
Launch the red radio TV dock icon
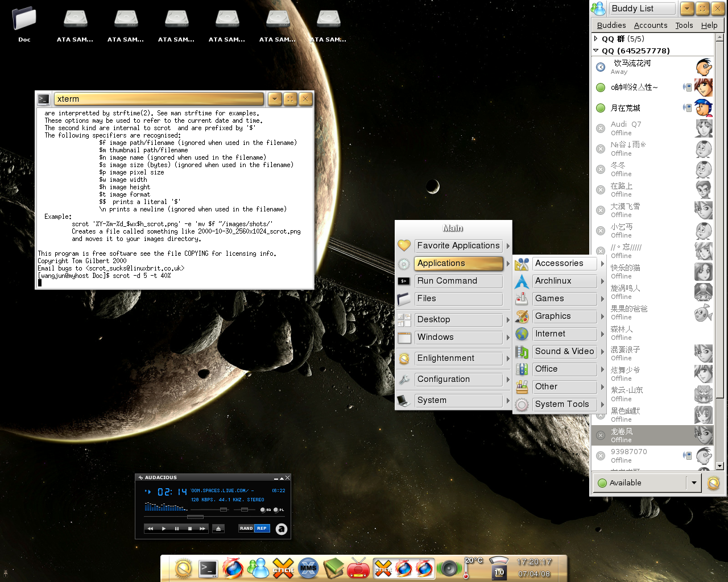click(358, 568)
